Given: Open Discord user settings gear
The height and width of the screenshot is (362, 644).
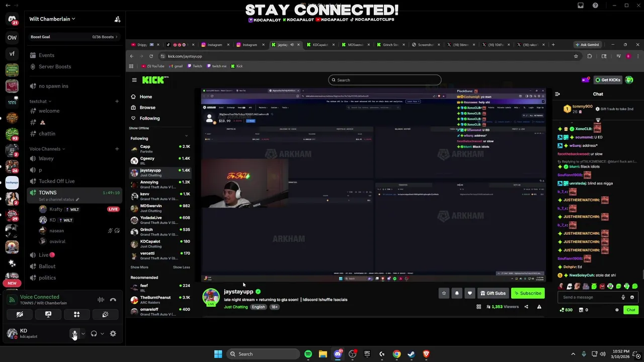Looking at the screenshot, I should point(113,334).
